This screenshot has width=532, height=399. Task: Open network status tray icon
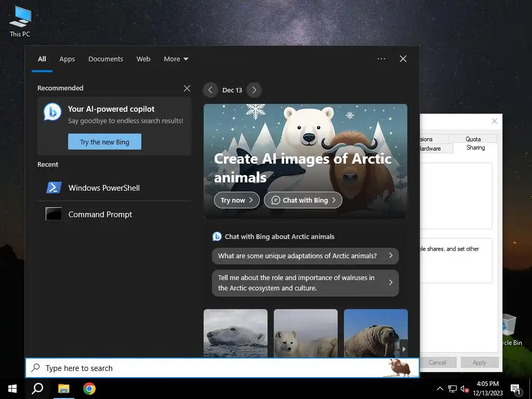click(453, 389)
